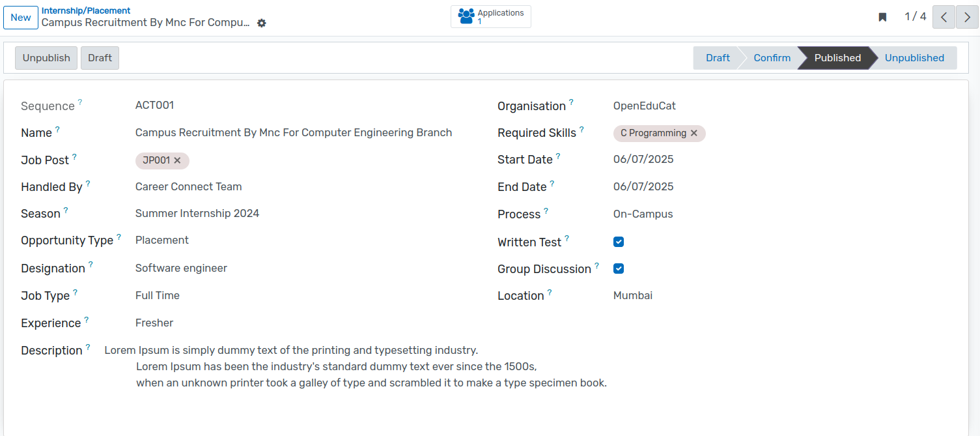This screenshot has height=436, width=980.
Task: Click the Draft action button
Action: [x=100, y=58]
